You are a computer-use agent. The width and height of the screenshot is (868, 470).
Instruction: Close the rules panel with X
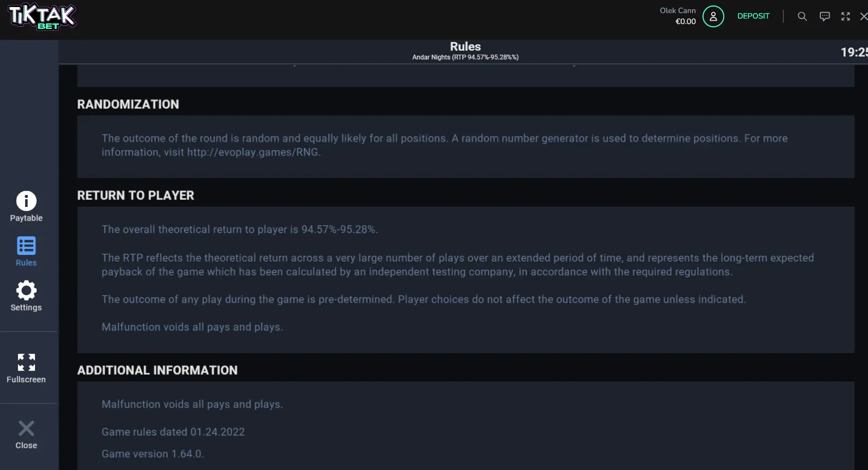tap(26, 428)
